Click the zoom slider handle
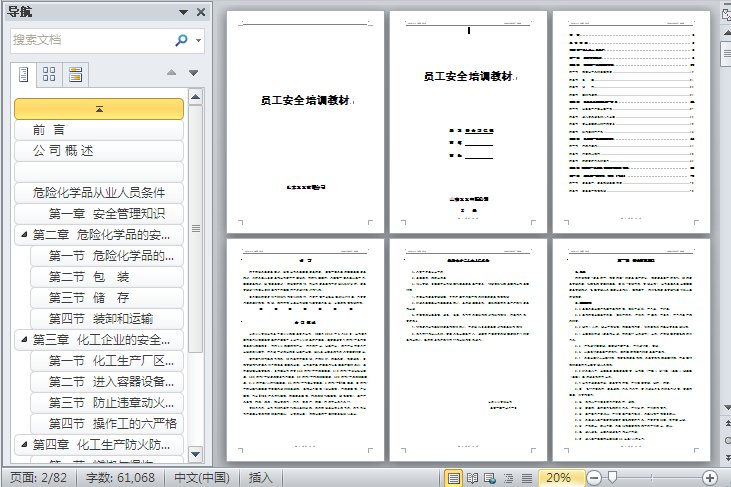 coord(613,477)
